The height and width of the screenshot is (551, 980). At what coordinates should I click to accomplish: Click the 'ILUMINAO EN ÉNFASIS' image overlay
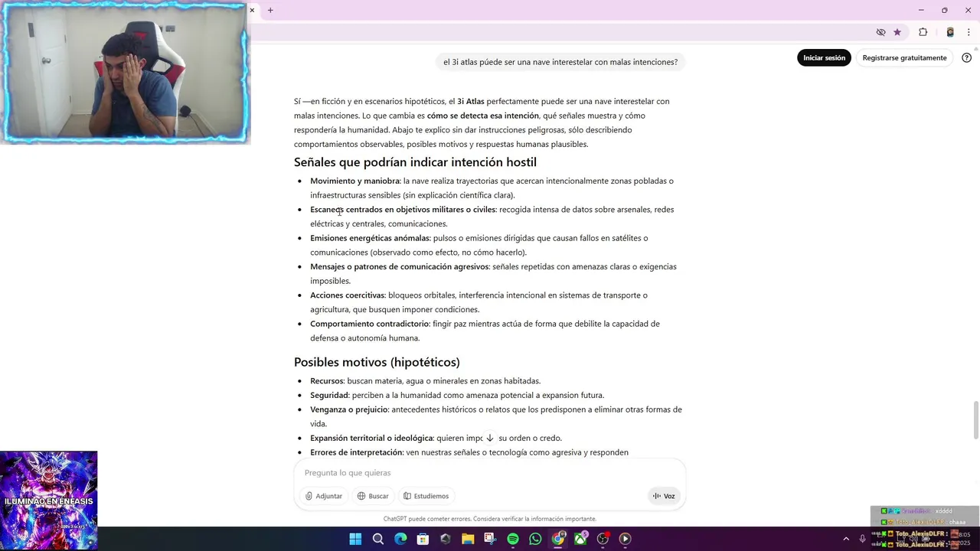point(48,500)
